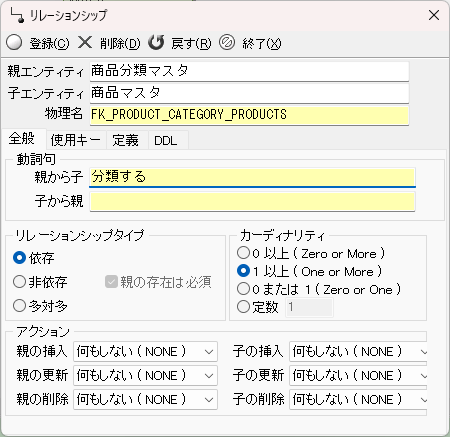Click the 登録(C) label
Screen dimensions: 450x437
(x=49, y=43)
